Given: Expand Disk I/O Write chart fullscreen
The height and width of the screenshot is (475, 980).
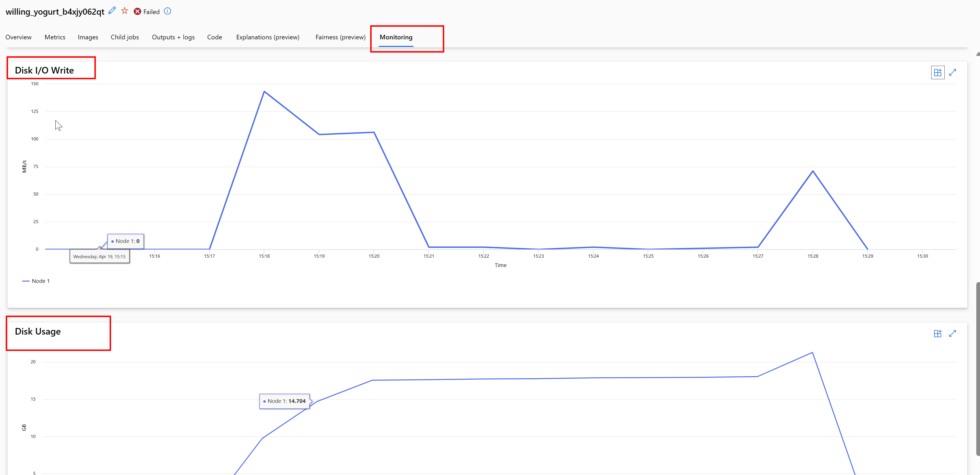Looking at the screenshot, I should (x=953, y=72).
